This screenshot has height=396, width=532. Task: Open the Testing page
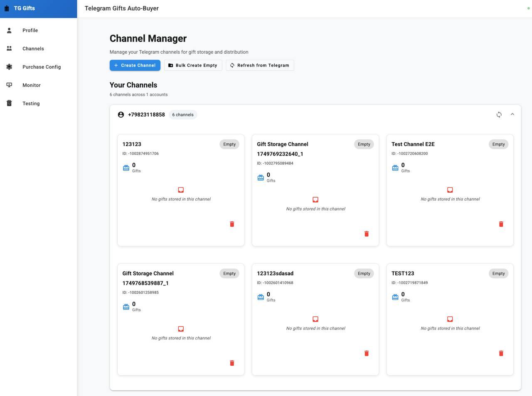pyautogui.click(x=39, y=104)
